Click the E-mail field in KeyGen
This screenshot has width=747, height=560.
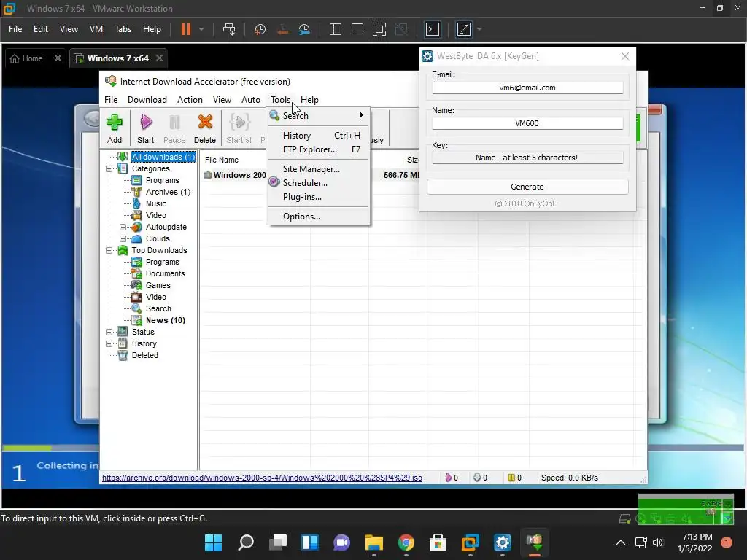[527, 87]
